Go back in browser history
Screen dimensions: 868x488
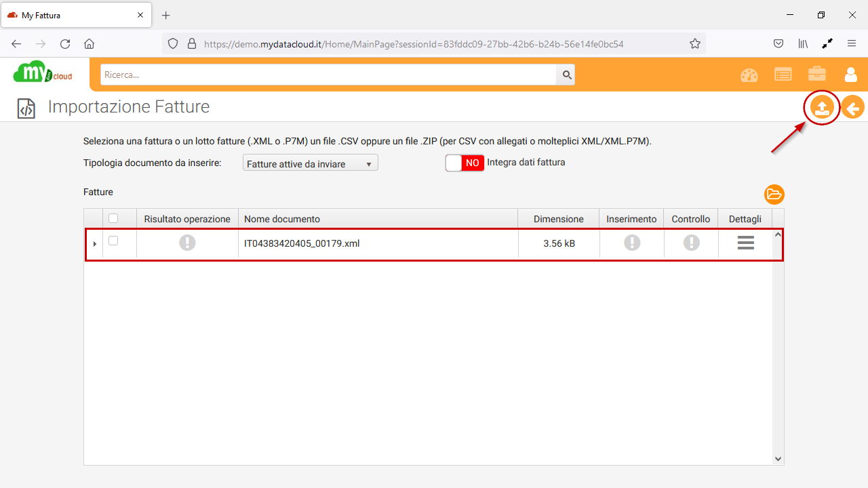point(17,44)
